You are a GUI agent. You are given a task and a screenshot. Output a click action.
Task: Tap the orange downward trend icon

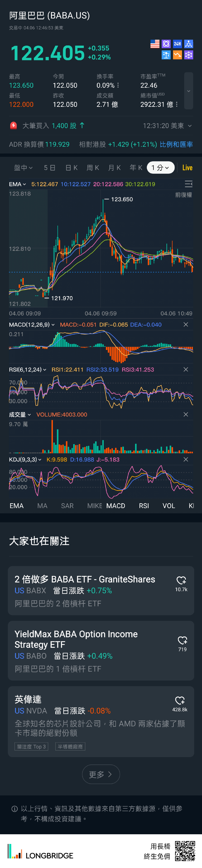click(177, 55)
